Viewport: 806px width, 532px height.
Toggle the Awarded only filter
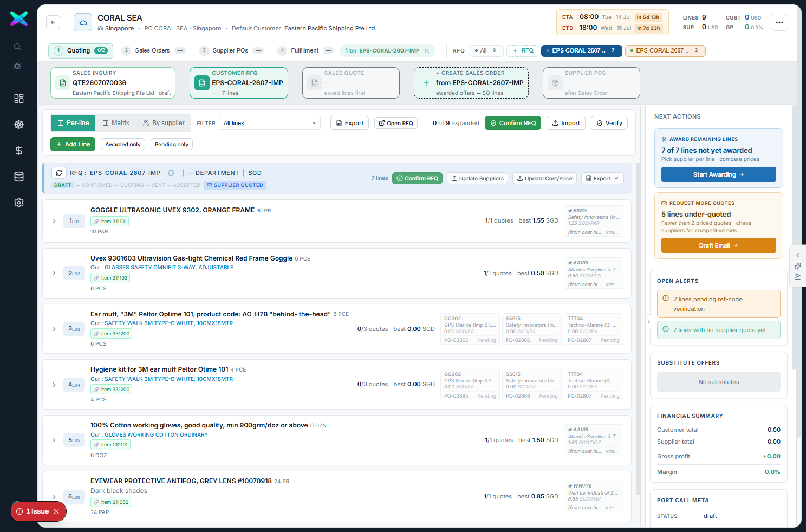click(123, 144)
